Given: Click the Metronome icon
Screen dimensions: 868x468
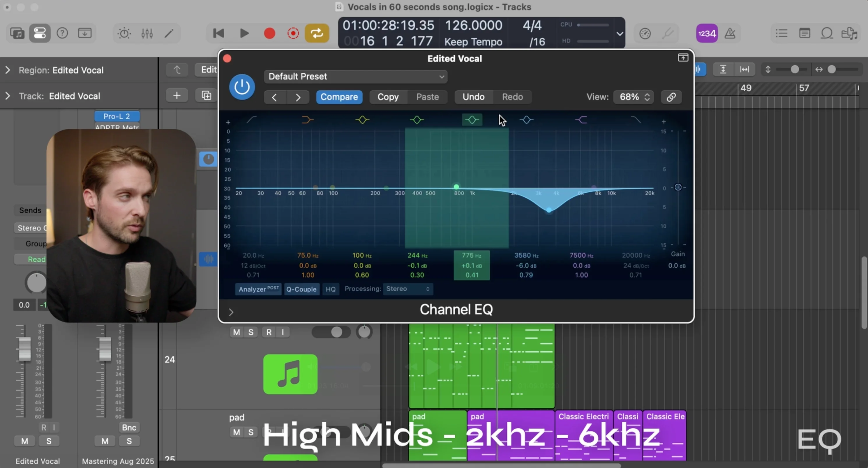Looking at the screenshot, I should pyautogui.click(x=730, y=33).
